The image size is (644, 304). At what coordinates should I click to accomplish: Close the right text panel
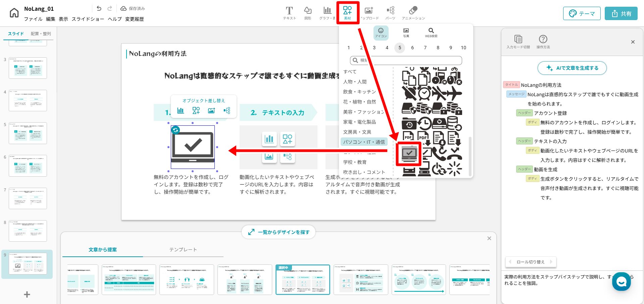(633, 42)
